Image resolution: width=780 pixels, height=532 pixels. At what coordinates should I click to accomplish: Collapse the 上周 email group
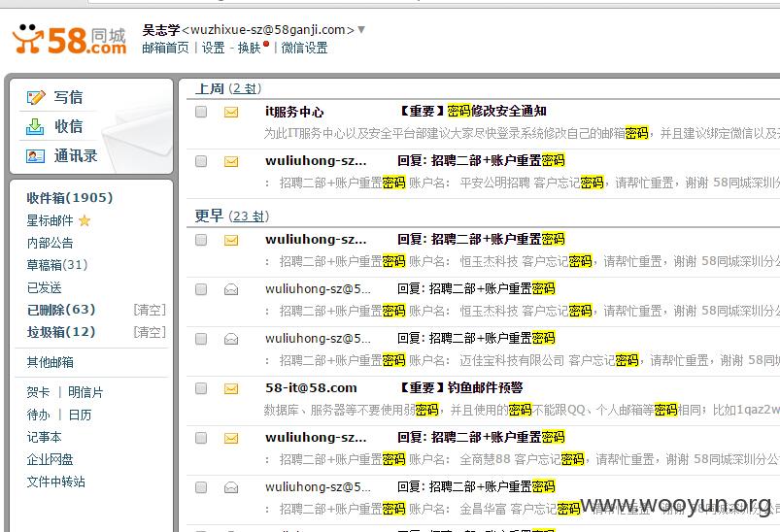point(210,88)
